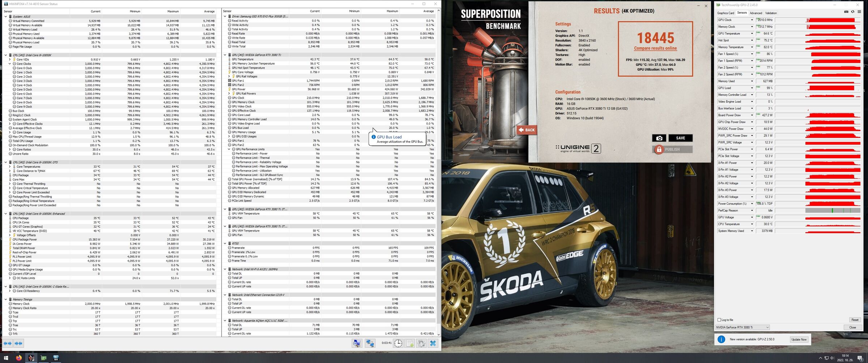The image size is (868, 363).
Task: Click Superposition camera screenshot button
Action: pyautogui.click(x=659, y=138)
